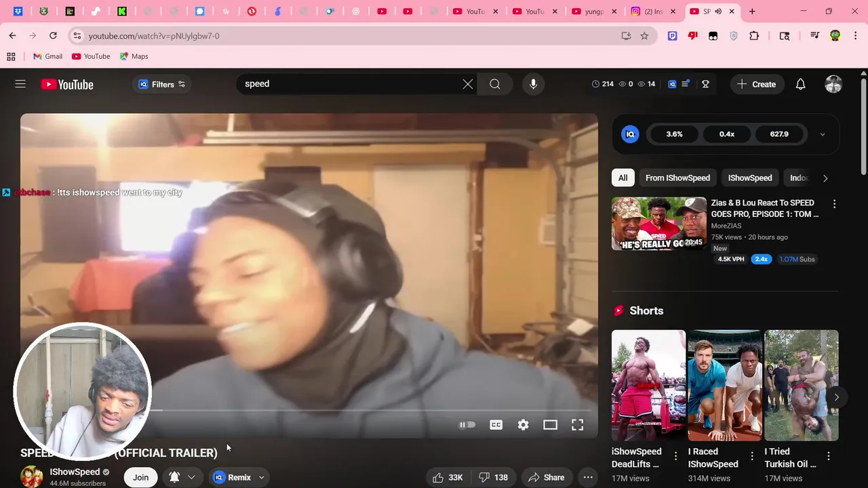Open the 'I Raced IShowSpeed' short
This screenshot has width=868, height=488.
coord(725,386)
